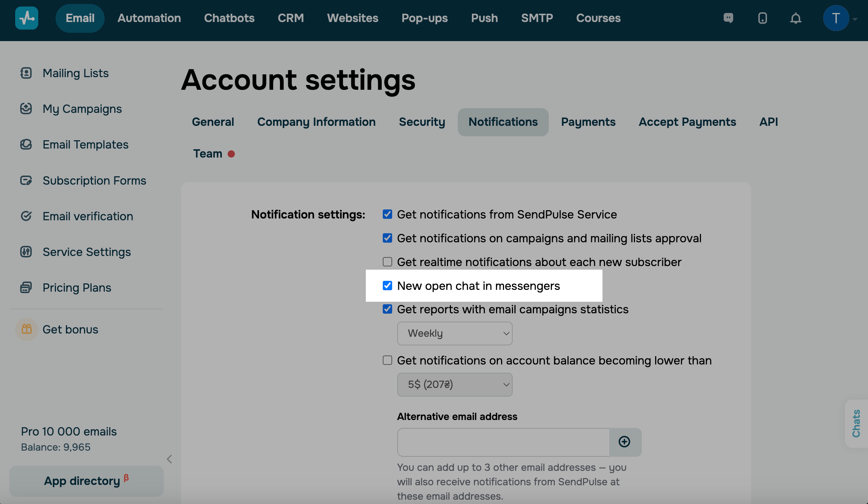Click the SendPulse logo icon
The image size is (868, 504).
(x=27, y=18)
